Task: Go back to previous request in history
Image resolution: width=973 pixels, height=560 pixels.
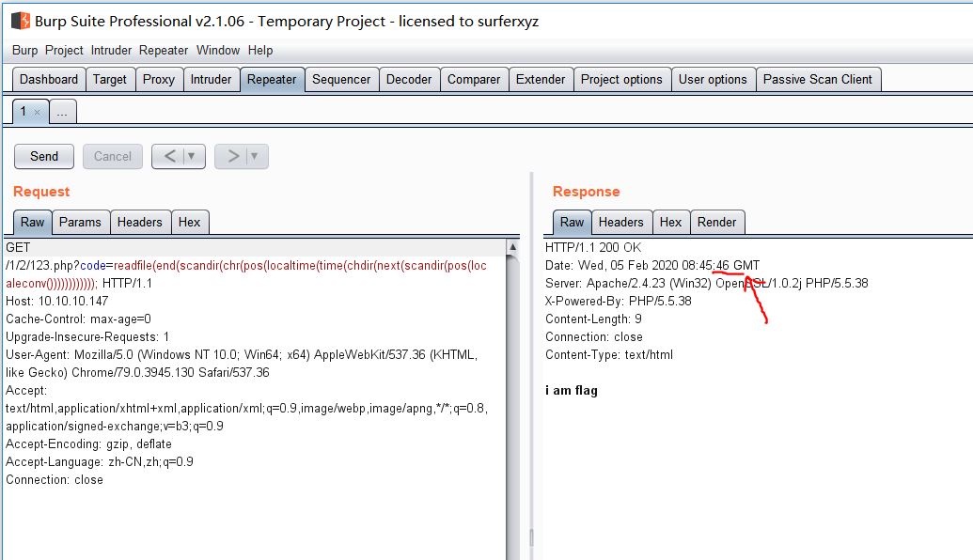Action: point(169,156)
